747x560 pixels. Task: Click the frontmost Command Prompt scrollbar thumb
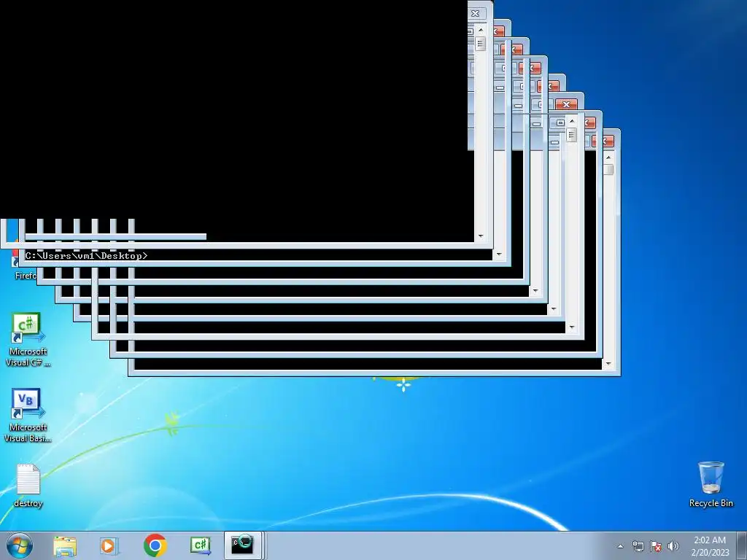coord(480,44)
